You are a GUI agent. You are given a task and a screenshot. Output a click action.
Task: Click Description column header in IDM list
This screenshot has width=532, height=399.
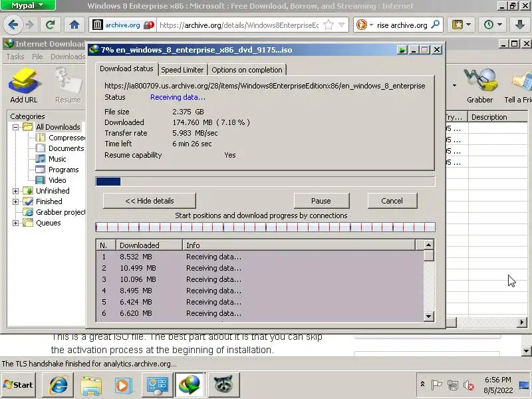[x=497, y=117]
